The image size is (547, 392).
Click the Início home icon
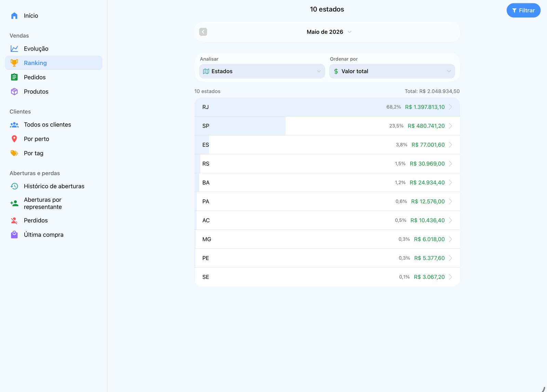click(14, 16)
